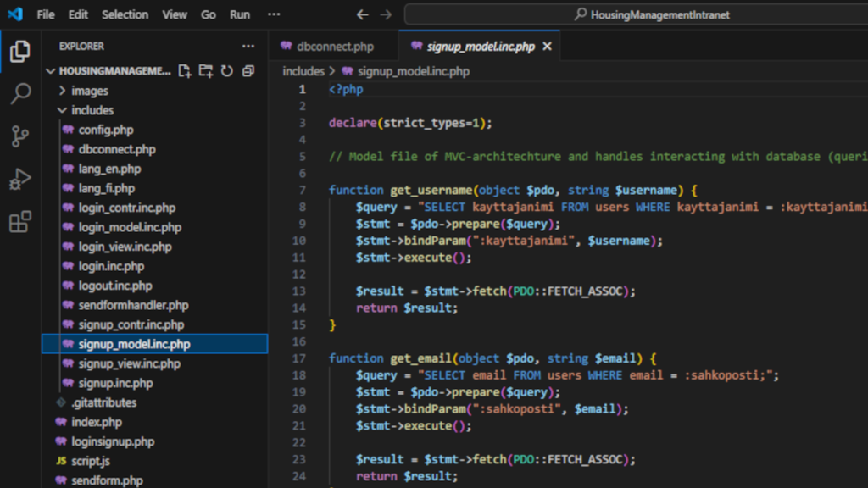The height and width of the screenshot is (488, 868).
Task: Click the includes breadcrumb segment
Action: [x=303, y=71]
